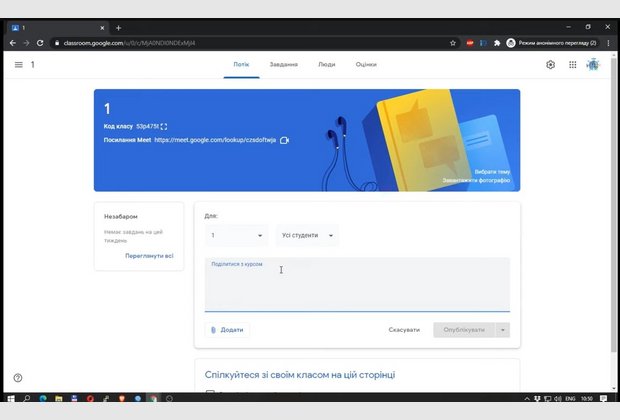The width and height of the screenshot is (620, 420).
Task: Click the incognito mode profile icon
Action: point(511,43)
